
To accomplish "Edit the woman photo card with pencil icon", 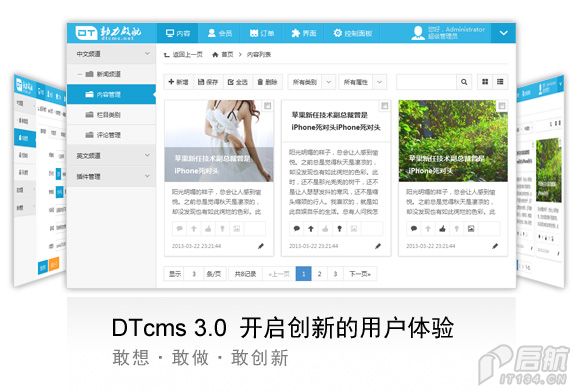I will click(x=261, y=246).
